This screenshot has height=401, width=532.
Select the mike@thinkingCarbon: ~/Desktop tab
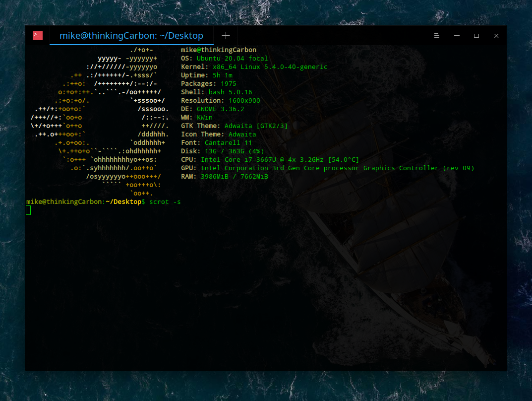[x=131, y=36]
